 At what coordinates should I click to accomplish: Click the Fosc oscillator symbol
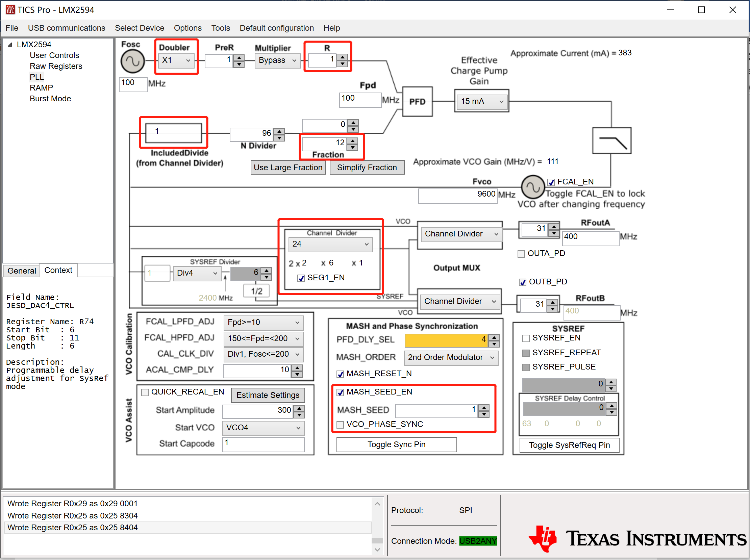132,61
